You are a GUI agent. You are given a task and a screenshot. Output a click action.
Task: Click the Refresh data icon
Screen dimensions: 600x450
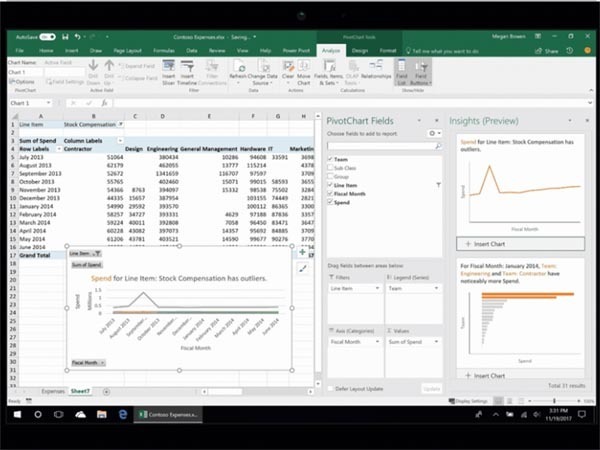[x=238, y=72]
